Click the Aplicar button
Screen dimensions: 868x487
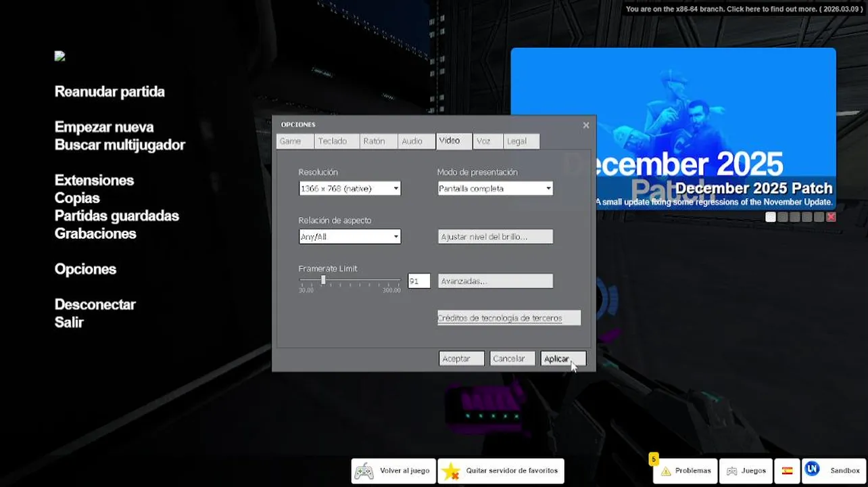coord(563,358)
